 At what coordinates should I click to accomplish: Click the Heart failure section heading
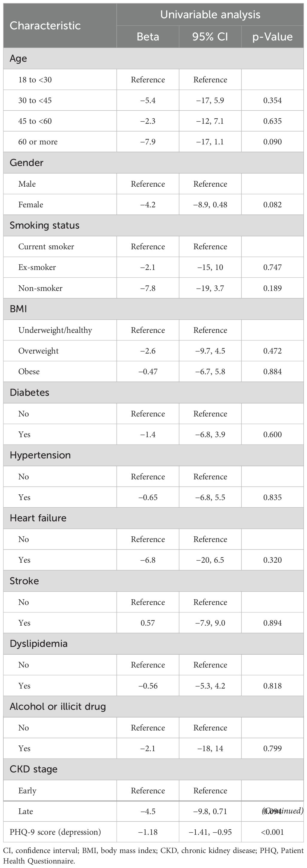38,518
